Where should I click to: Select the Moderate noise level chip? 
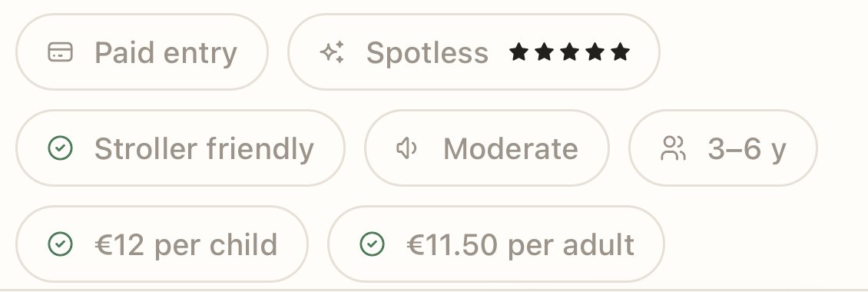click(487, 148)
